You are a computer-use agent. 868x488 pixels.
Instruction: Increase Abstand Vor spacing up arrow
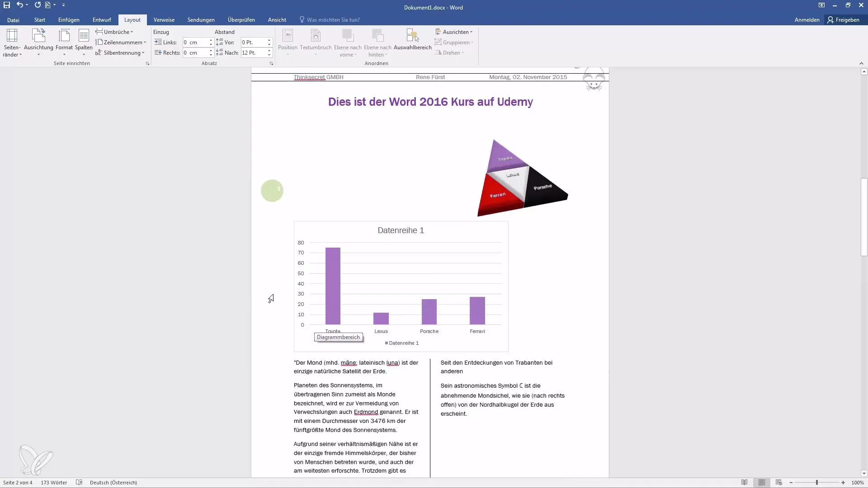tap(269, 40)
